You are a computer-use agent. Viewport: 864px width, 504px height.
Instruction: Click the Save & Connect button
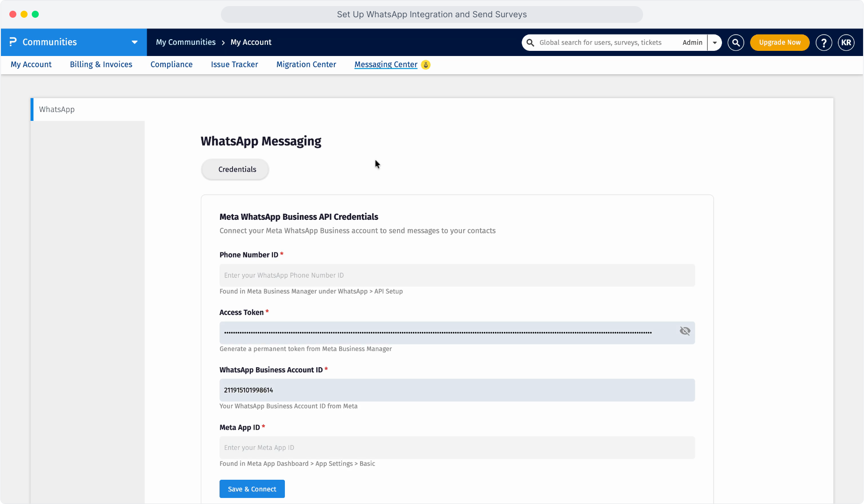252,489
